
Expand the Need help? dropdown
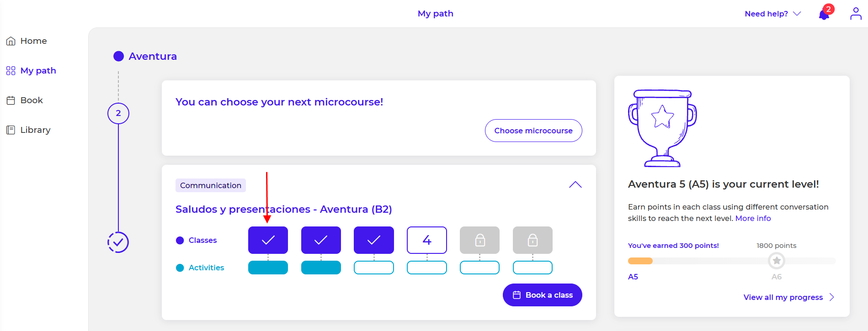point(772,14)
